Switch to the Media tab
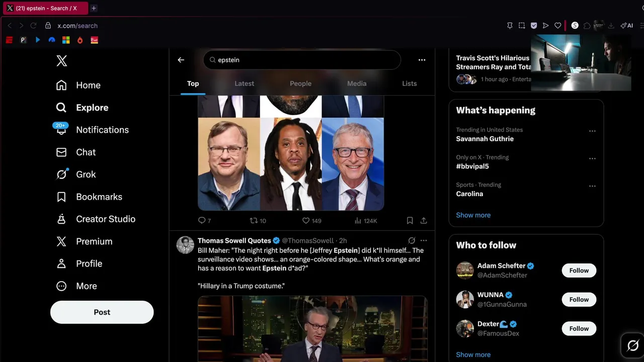This screenshot has height=362, width=644. 357,83
